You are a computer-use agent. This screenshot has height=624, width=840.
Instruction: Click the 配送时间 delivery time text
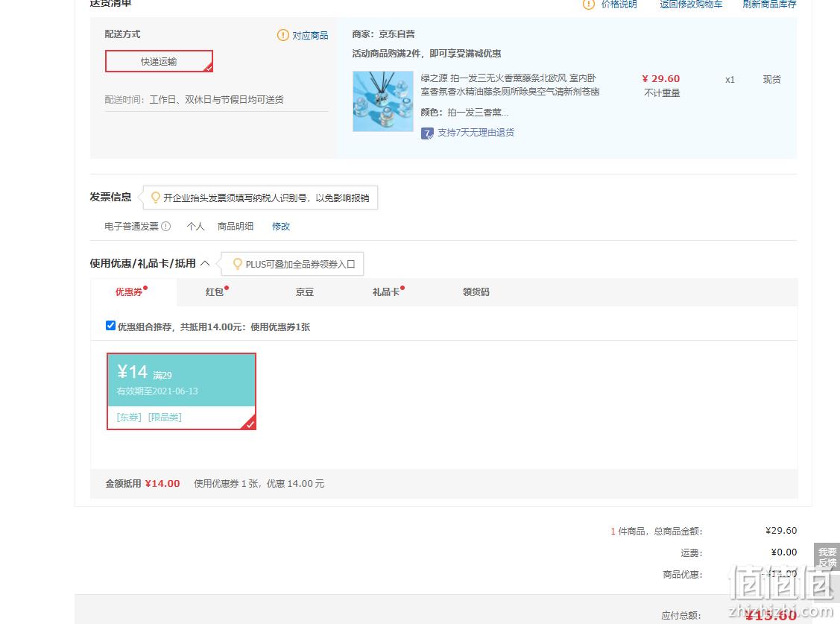(194, 100)
